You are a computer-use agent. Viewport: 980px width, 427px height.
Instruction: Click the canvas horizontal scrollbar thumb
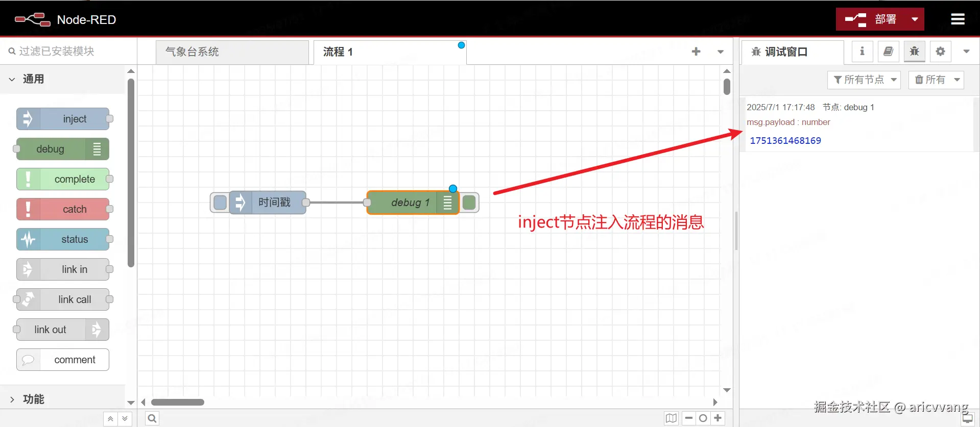pyautogui.click(x=178, y=402)
